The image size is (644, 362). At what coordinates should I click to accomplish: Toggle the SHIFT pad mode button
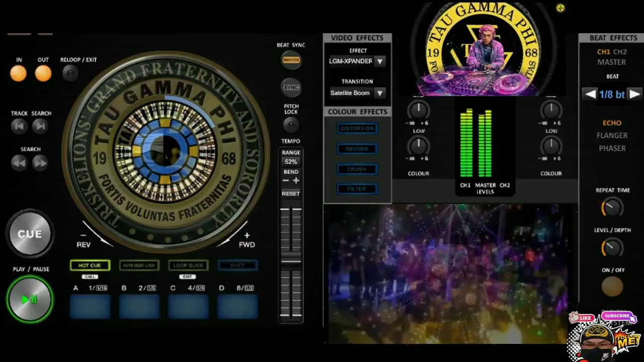(237, 265)
